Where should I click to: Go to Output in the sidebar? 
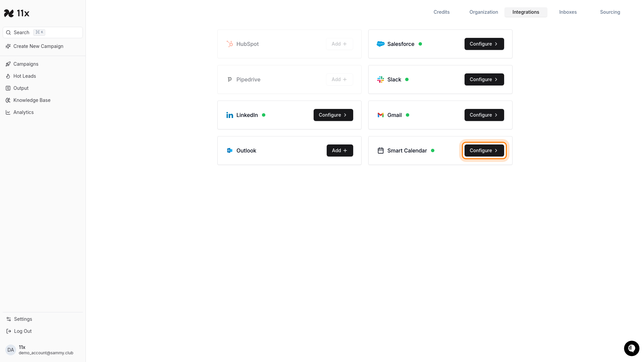[x=43, y=88]
